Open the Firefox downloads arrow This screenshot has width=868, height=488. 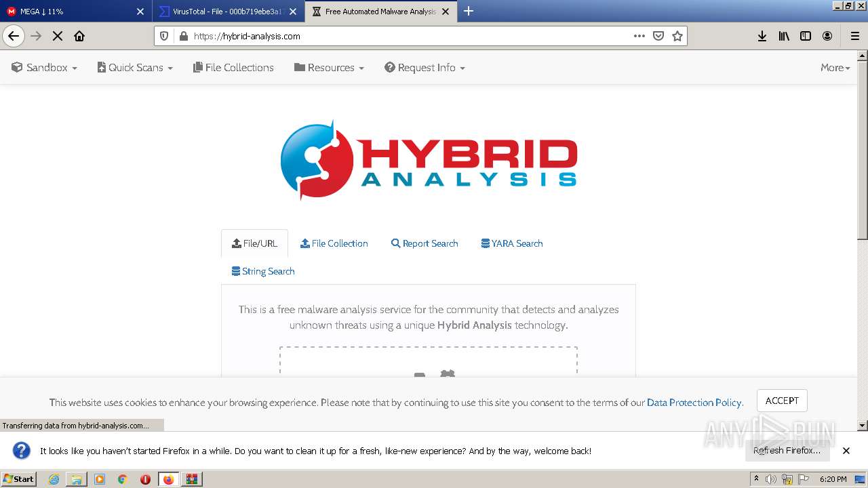point(762,36)
